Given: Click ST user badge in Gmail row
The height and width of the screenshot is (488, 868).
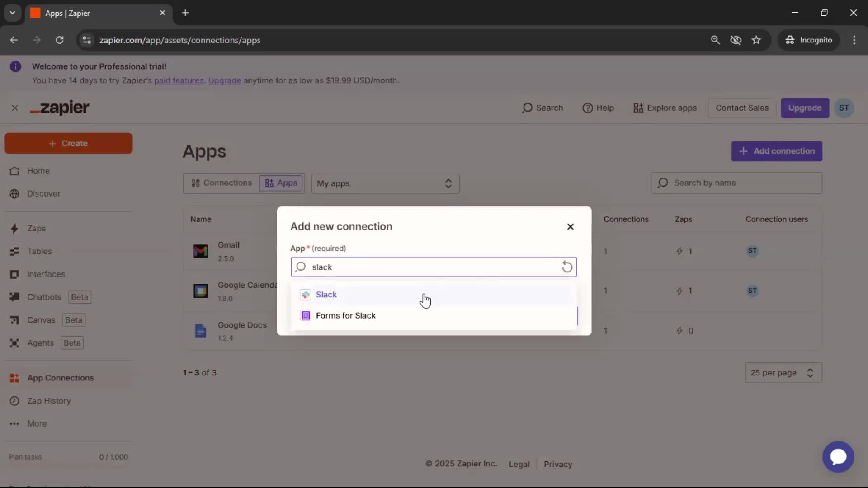Looking at the screenshot, I should point(752,251).
